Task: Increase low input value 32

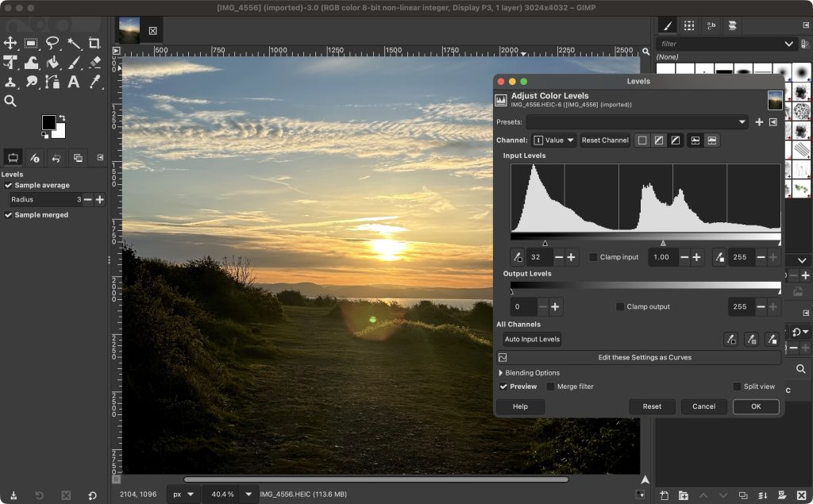Action: [x=571, y=257]
